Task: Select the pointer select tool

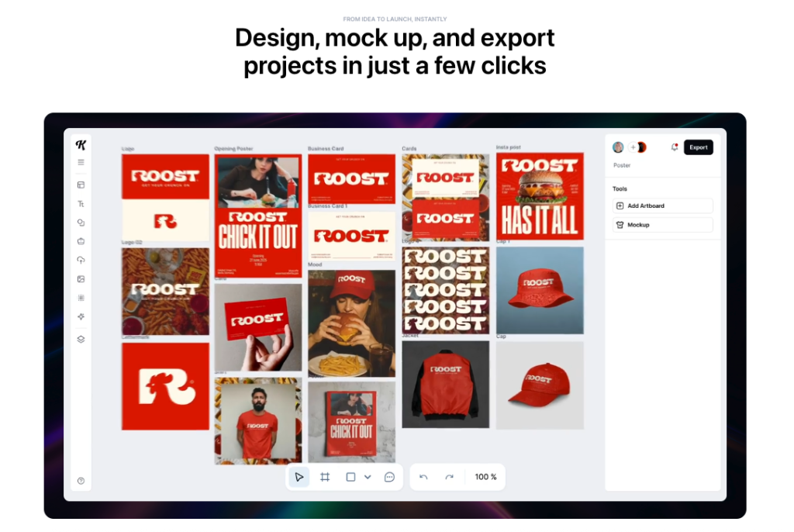Action: (x=299, y=477)
